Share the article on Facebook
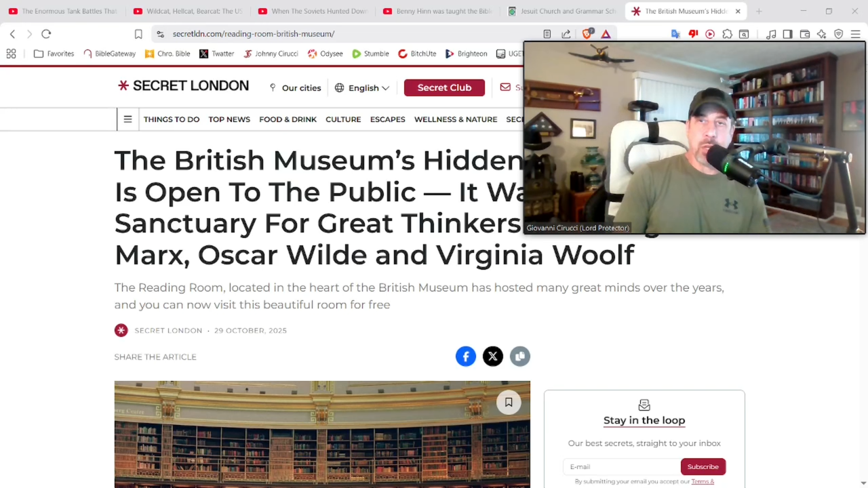868x488 pixels. pyautogui.click(x=466, y=357)
